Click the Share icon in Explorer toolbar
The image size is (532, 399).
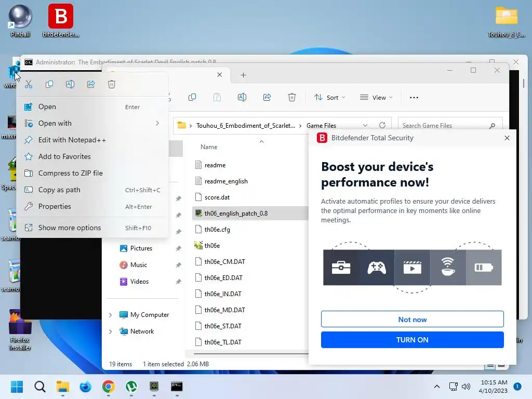tap(267, 97)
